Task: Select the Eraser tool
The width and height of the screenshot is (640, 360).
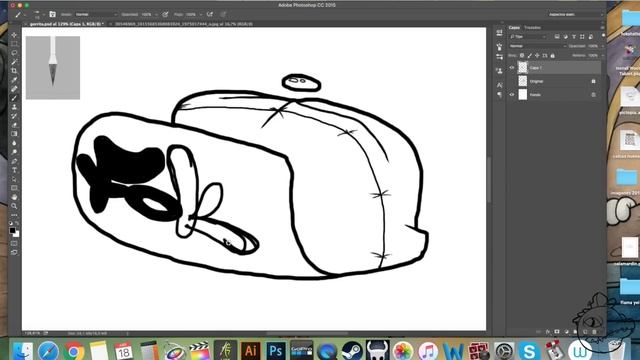Action: click(14, 125)
